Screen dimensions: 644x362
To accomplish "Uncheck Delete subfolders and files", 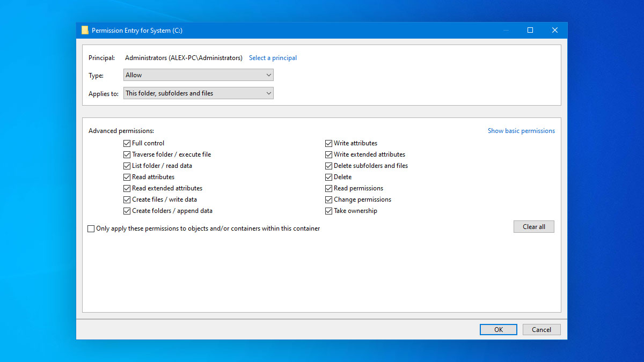I will (329, 166).
